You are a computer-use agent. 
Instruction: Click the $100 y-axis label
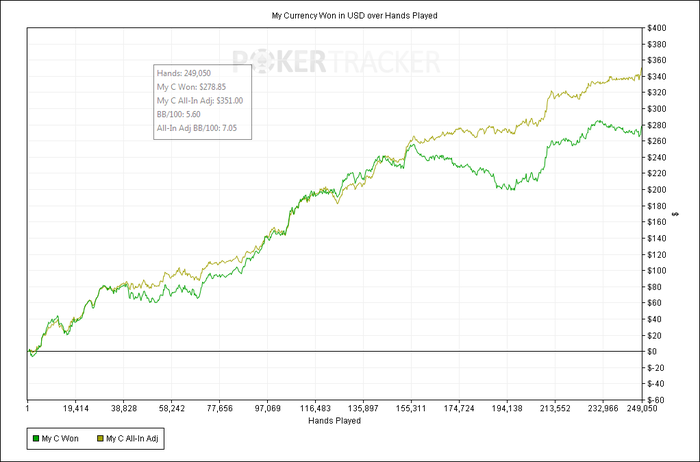[657, 271]
